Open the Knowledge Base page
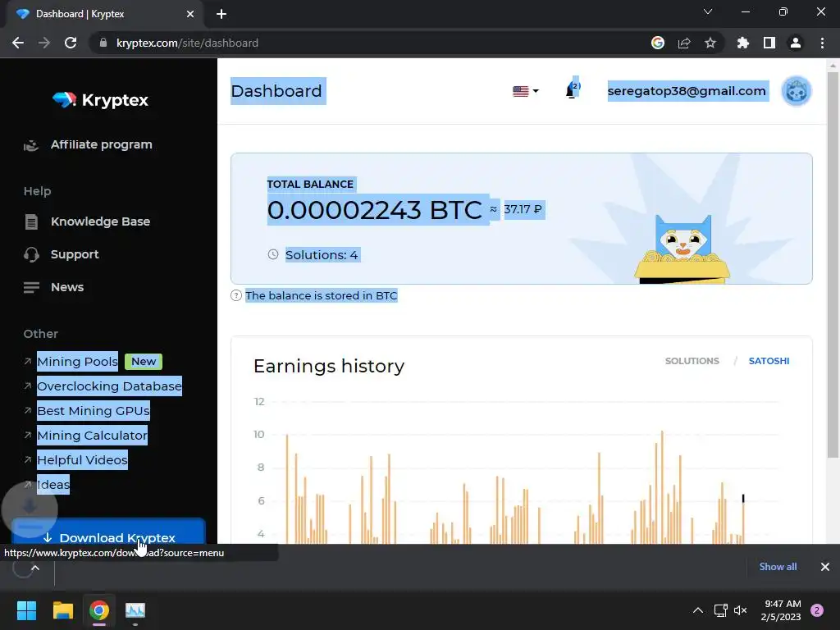Image resolution: width=840 pixels, height=630 pixels. coord(100,221)
